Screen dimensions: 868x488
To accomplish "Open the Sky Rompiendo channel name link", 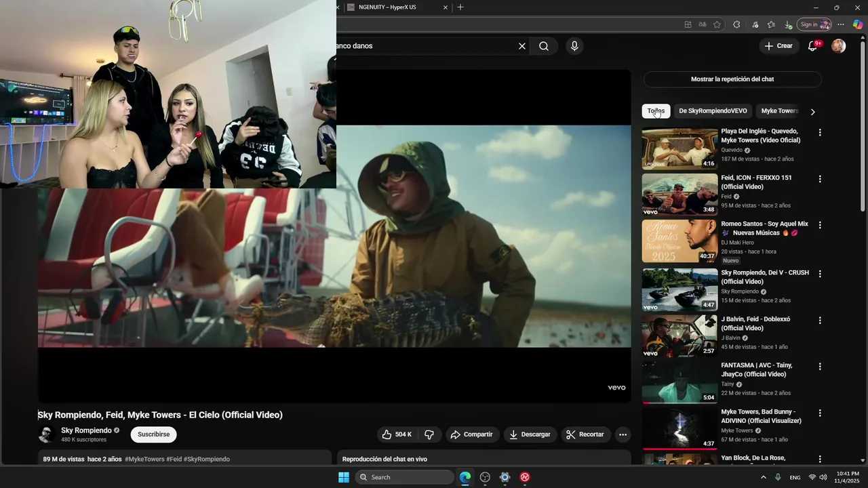I will pyautogui.click(x=86, y=430).
